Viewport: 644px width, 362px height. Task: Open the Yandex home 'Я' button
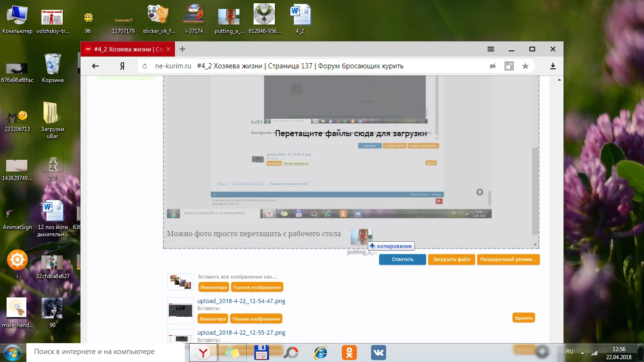(122, 66)
